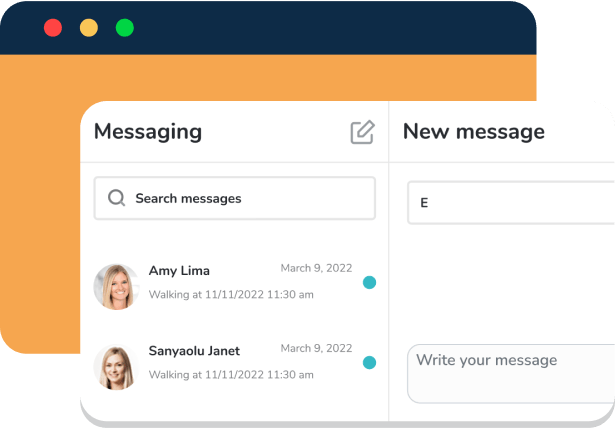Open Sanyaolu Janet's avatar photo
Viewport: 615px width, 428px height.
(x=116, y=366)
